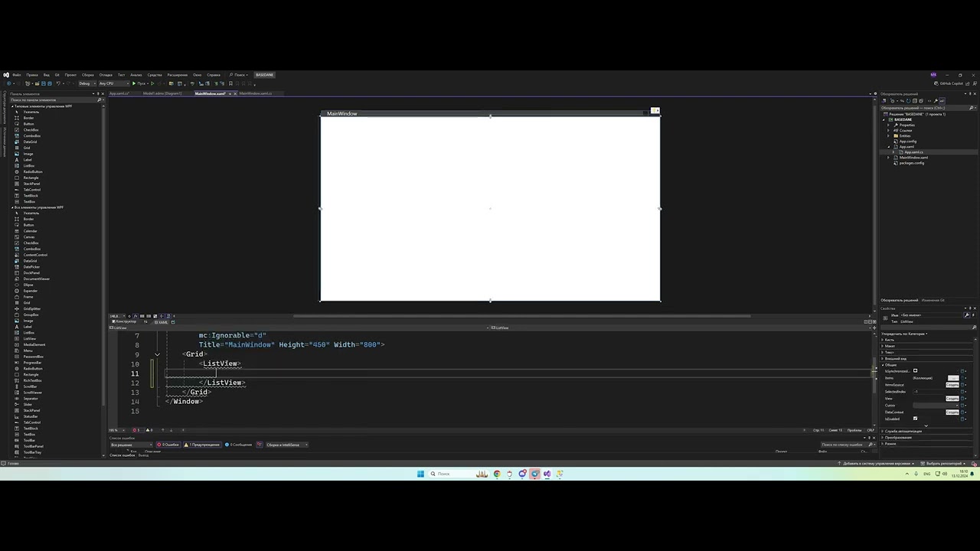The height and width of the screenshot is (551, 980).
Task: Open the Сборка и IntelliSense dropdown
Action: point(287,445)
